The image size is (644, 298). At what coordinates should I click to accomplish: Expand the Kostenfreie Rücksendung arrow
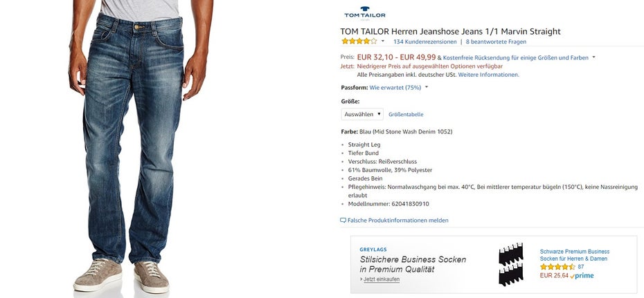[x=593, y=58]
